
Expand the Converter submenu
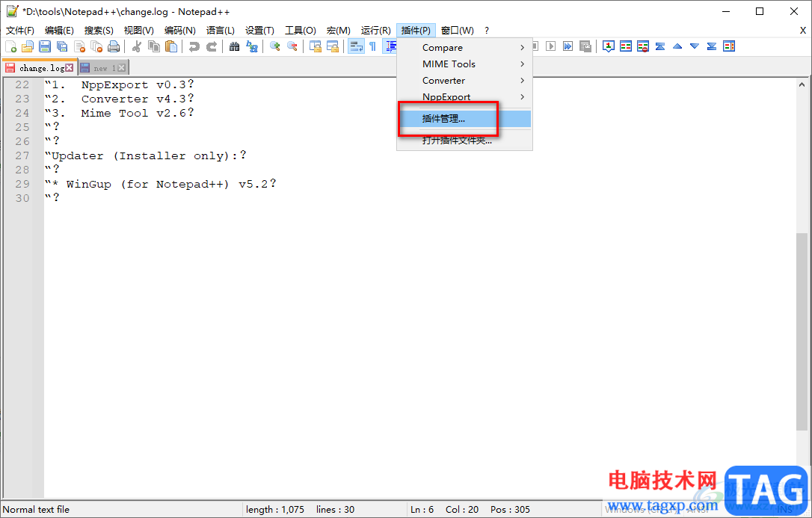(x=464, y=81)
